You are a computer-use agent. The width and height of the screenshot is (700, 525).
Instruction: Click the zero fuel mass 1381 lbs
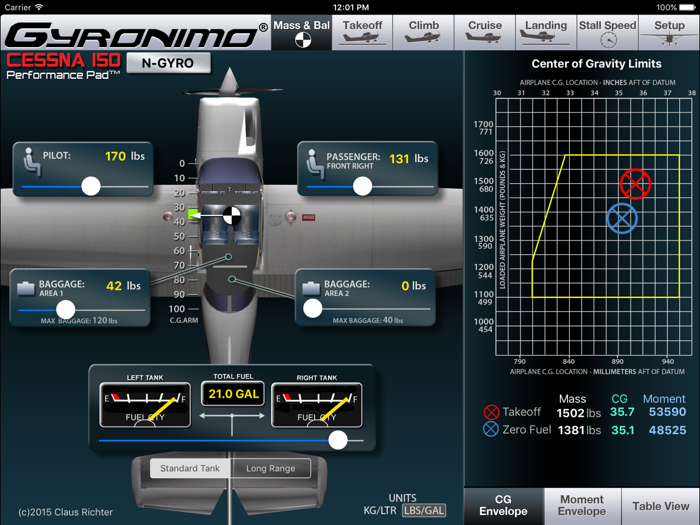coord(579,430)
